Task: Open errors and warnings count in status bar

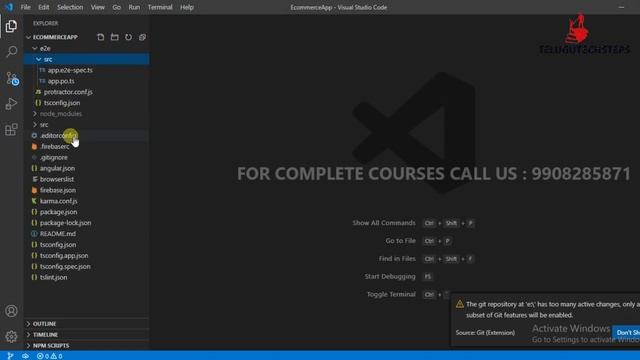Action: (49, 356)
